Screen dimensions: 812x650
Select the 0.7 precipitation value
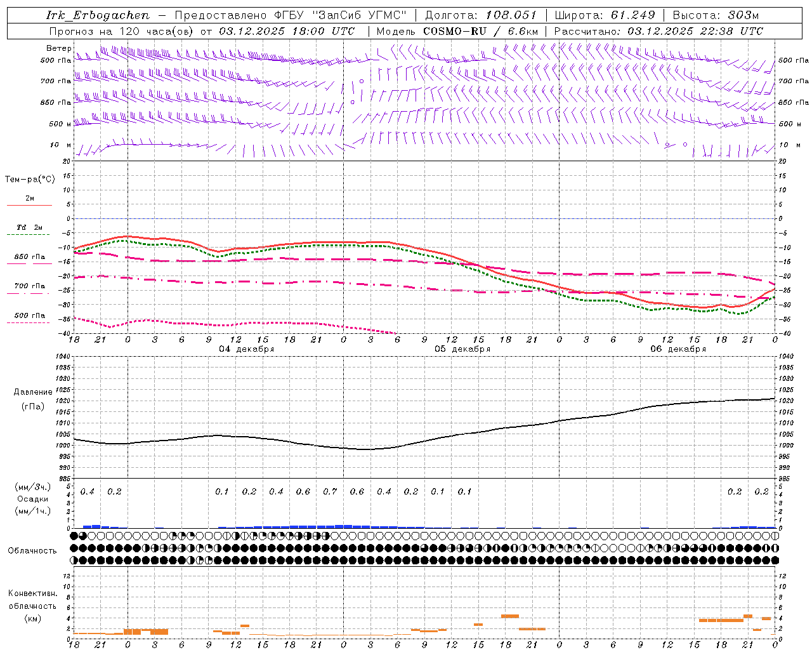point(330,492)
